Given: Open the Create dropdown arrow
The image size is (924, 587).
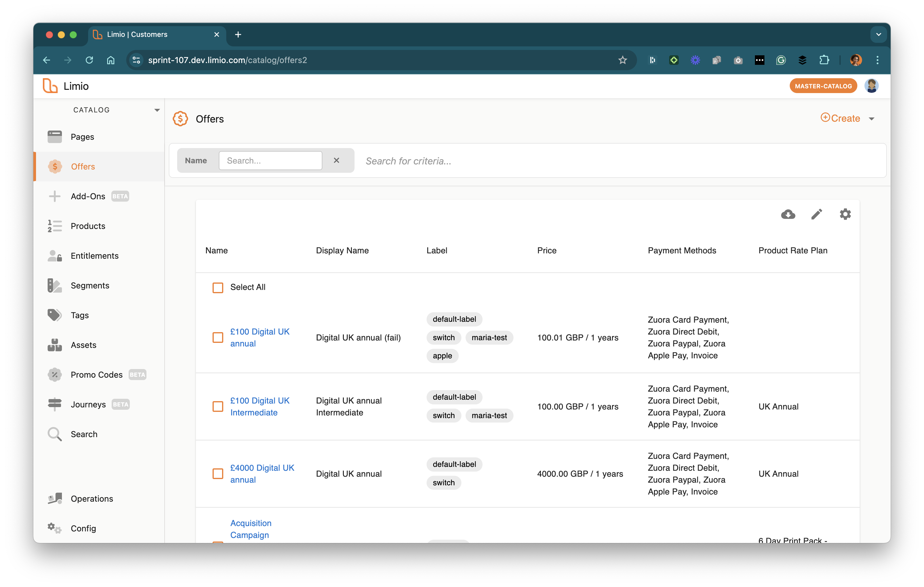Looking at the screenshot, I should (871, 119).
